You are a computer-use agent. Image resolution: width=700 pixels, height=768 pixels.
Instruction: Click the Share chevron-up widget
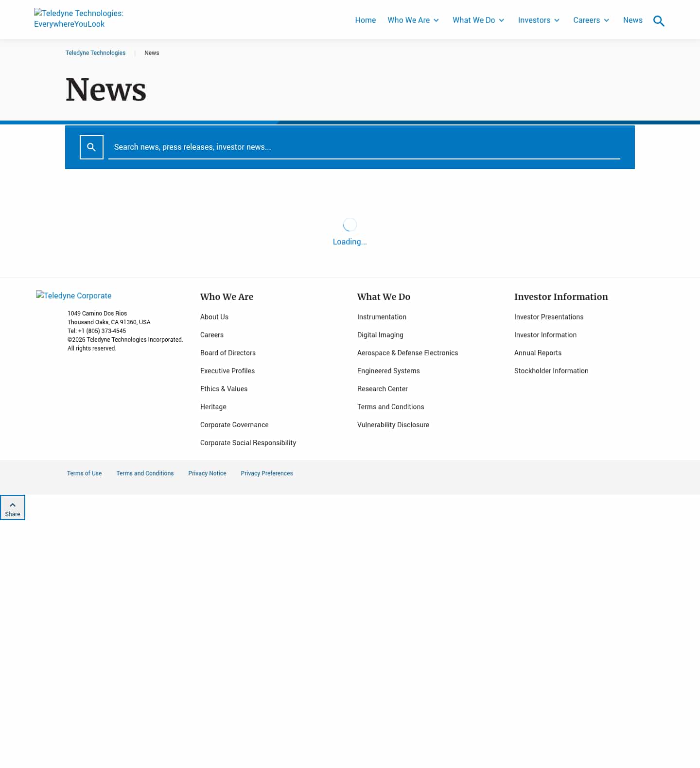[13, 507]
